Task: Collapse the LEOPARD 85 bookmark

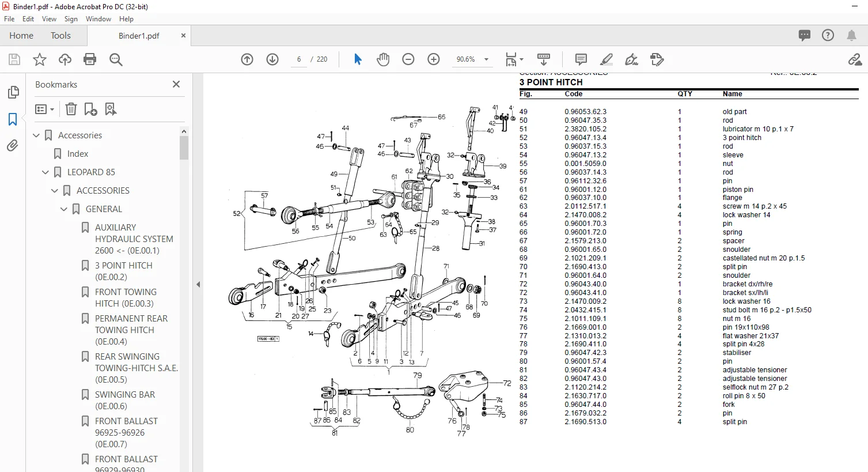Action: coord(46,172)
